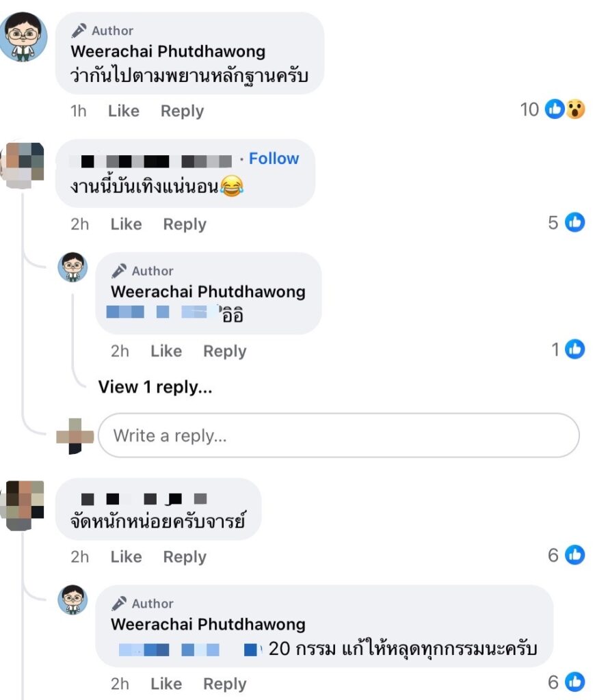
Task: Like the งานนี้บันเทิงแน่นอน comment
Action: pos(126,224)
